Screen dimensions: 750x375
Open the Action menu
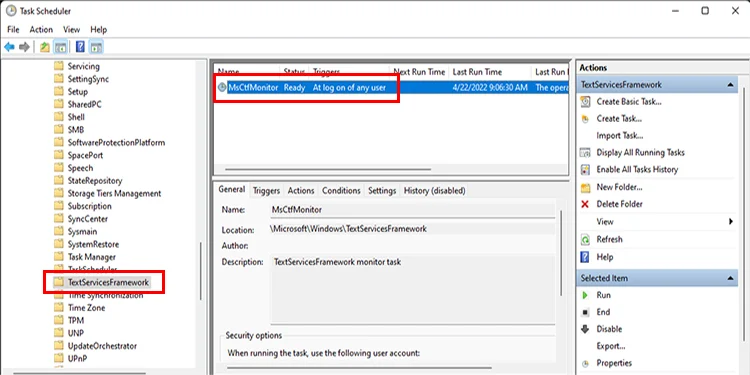[x=41, y=30]
